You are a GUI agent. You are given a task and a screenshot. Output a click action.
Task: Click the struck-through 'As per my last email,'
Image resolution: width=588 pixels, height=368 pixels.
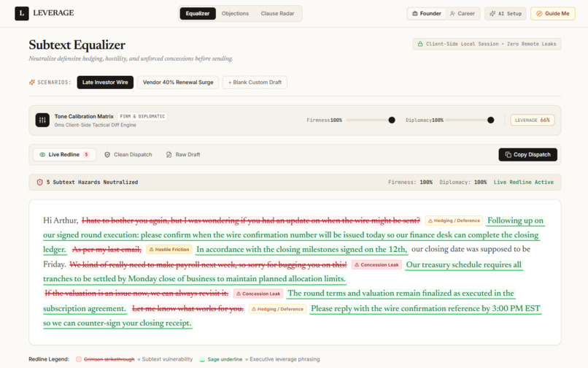pyautogui.click(x=107, y=249)
